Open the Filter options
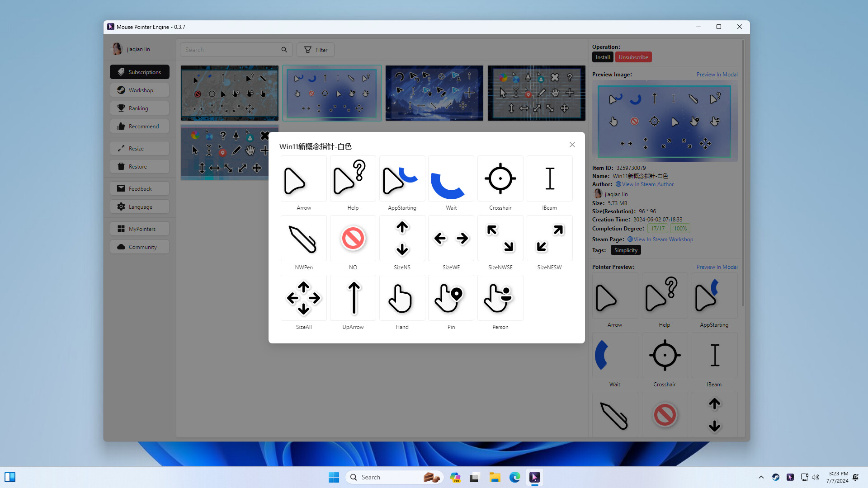The width and height of the screenshot is (868, 488). coord(315,50)
